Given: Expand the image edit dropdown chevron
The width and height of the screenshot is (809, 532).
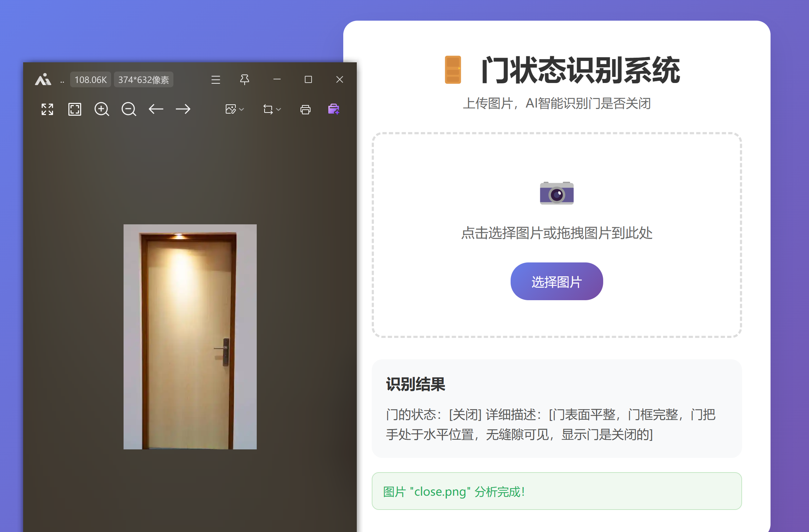Looking at the screenshot, I should tap(242, 109).
